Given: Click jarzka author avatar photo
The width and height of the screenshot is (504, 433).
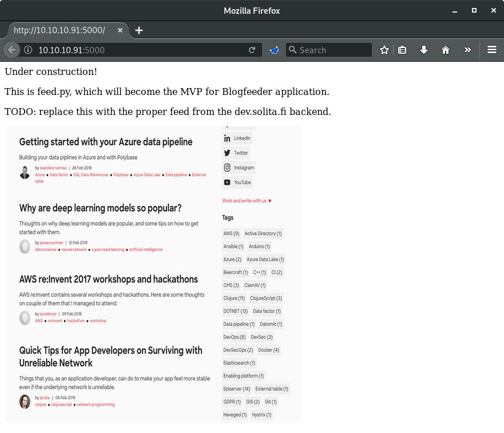Looking at the screenshot, I should click(25, 402).
